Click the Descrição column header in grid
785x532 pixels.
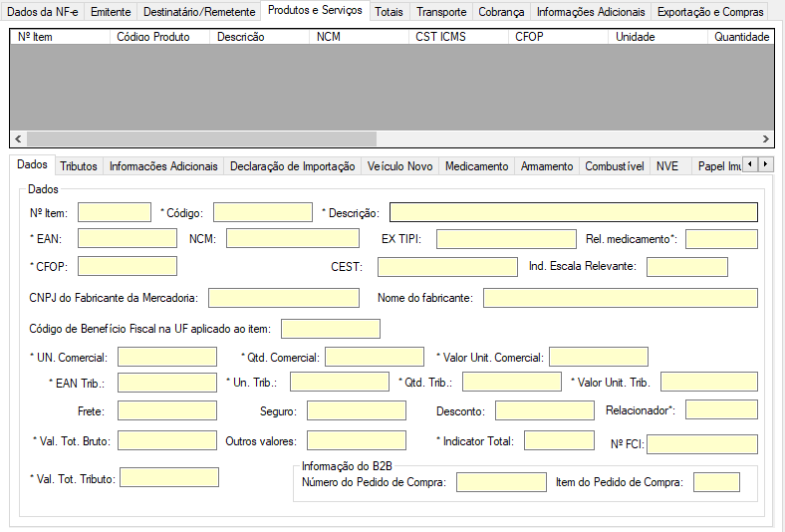pyautogui.click(x=259, y=37)
